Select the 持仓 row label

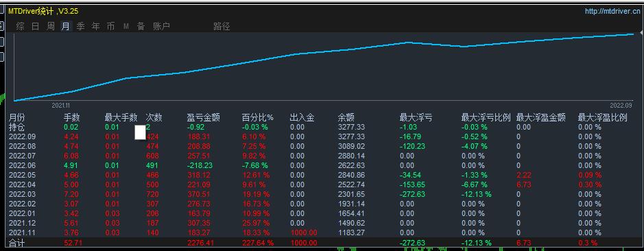pyautogui.click(x=17, y=128)
